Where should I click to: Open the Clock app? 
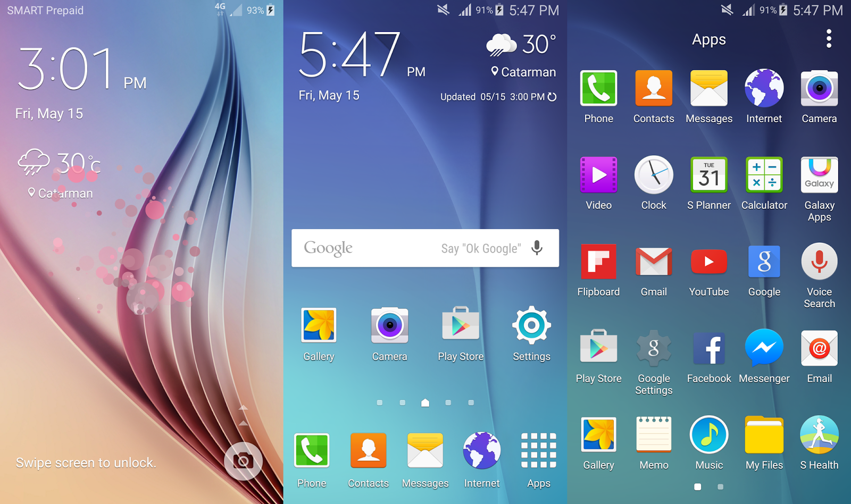[654, 183]
